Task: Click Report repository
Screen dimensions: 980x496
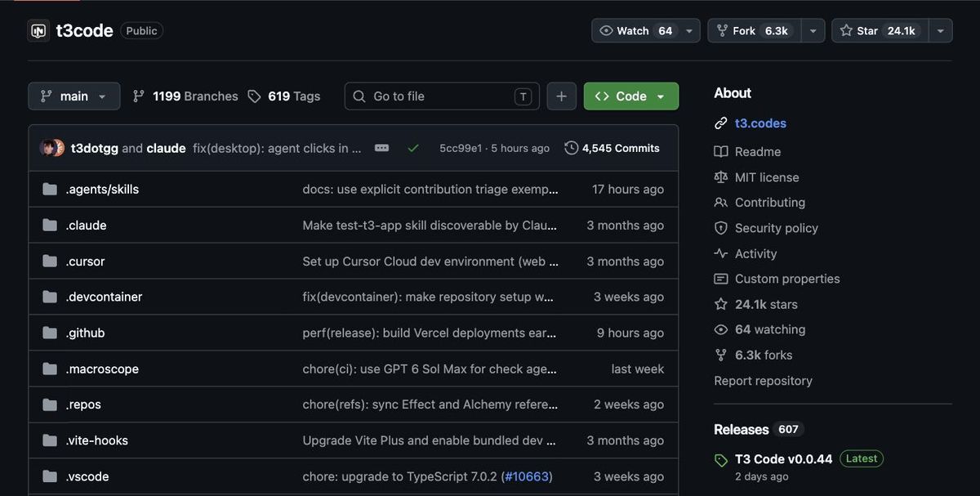Action: pyautogui.click(x=763, y=381)
